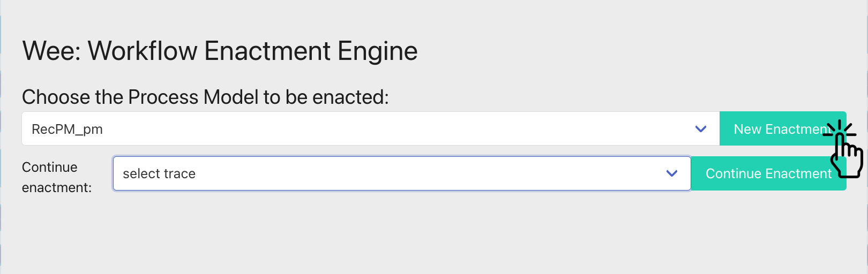
Task: Expand the select trace dropdown
Action: tap(402, 173)
